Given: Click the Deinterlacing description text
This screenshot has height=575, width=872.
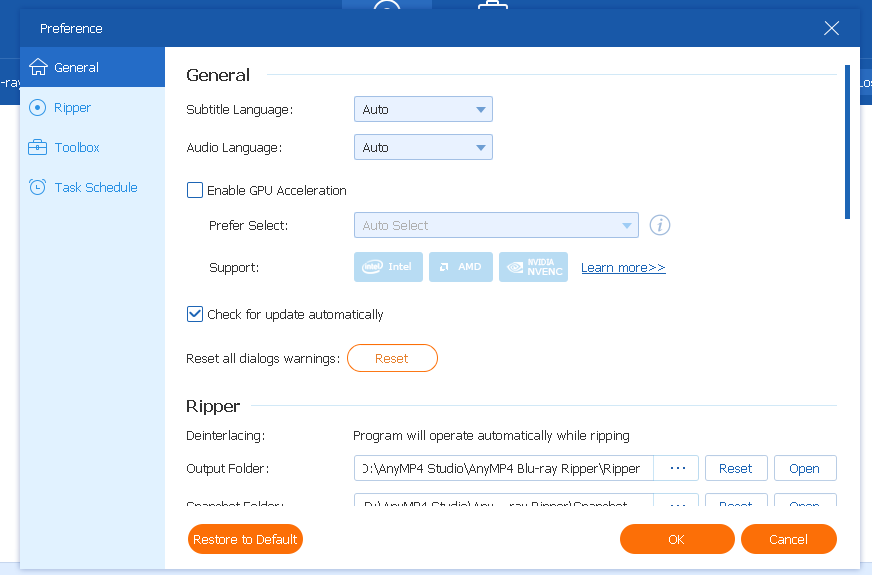Looking at the screenshot, I should pyautogui.click(x=491, y=435).
